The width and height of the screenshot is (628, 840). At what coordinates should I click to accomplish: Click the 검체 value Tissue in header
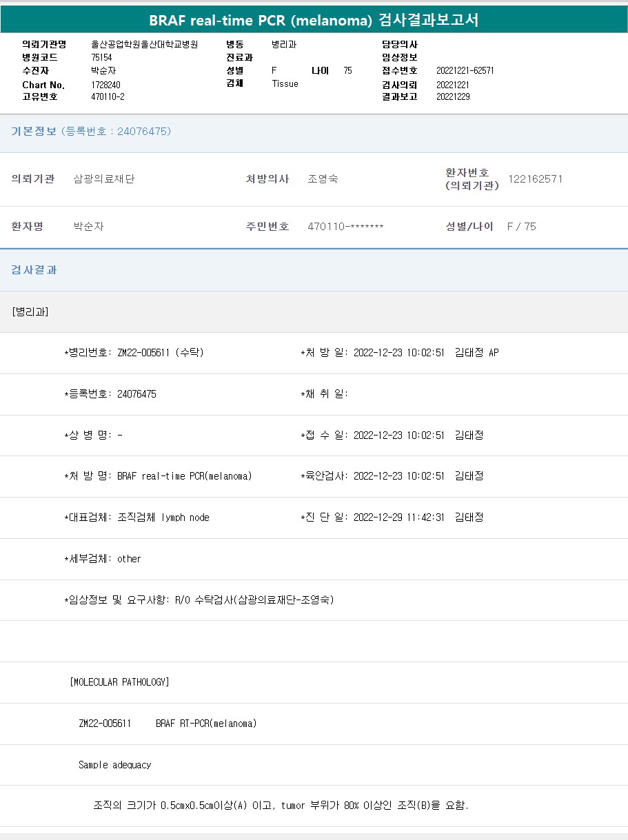(x=285, y=83)
